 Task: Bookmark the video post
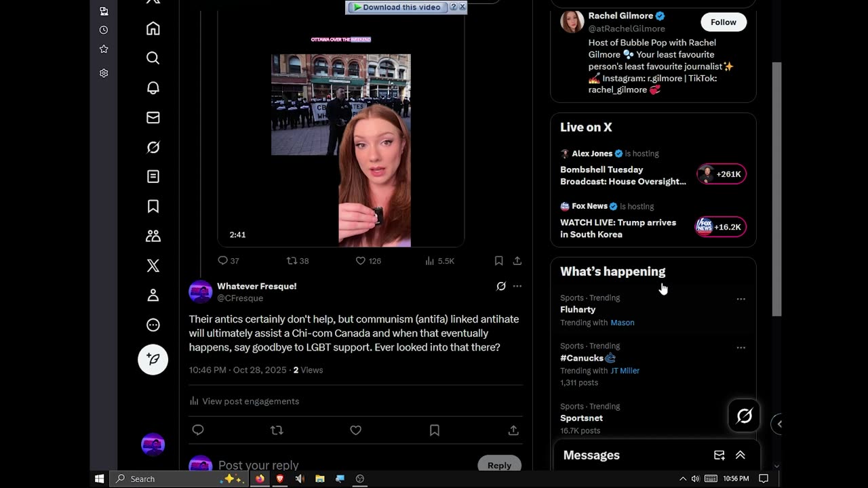[498, 260]
